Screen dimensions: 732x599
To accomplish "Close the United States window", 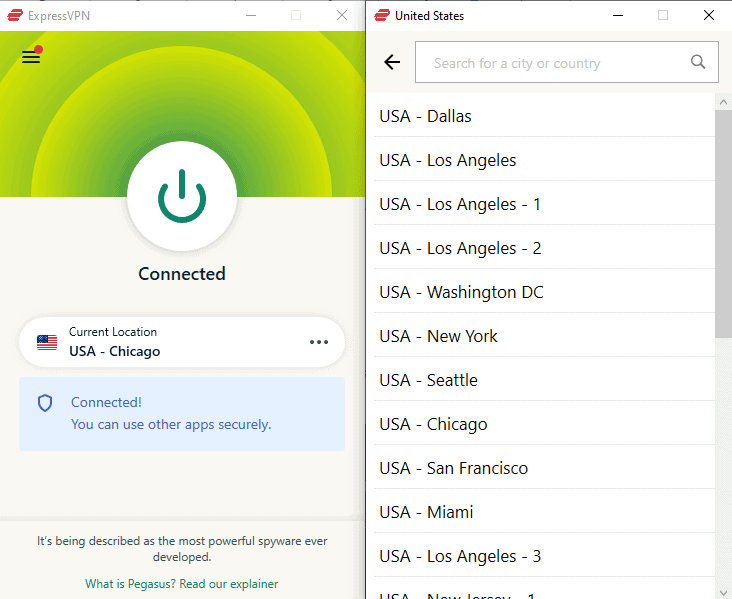I will tap(709, 15).
